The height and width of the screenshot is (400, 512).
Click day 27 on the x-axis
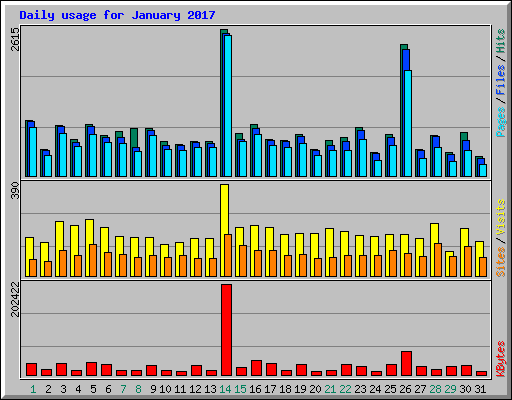[x=420, y=389]
